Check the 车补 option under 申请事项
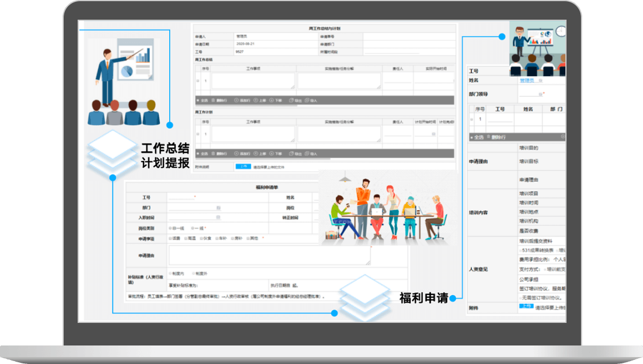The width and height of the screenshot is (643, 364). (x=217, y=238)
